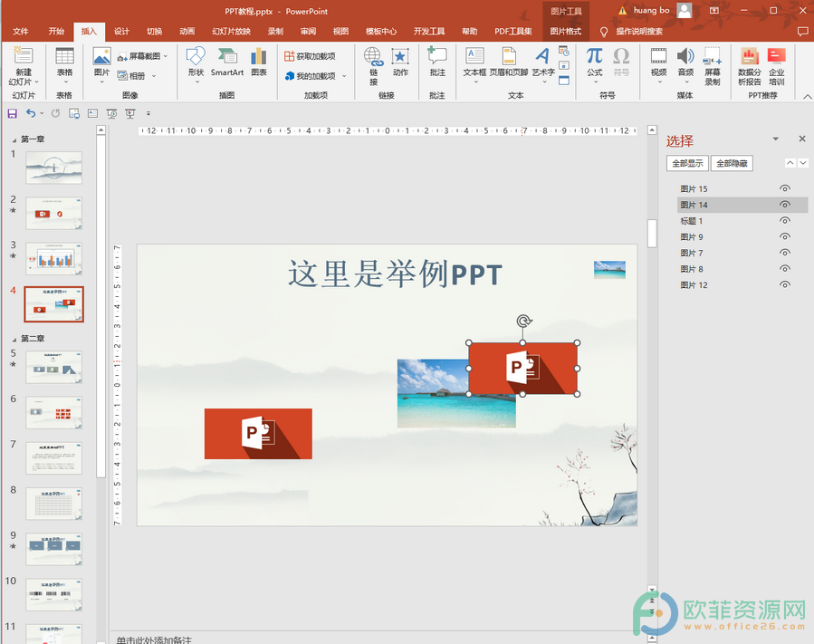Toggle visibility of 图片 8

(x=785, y=269)
